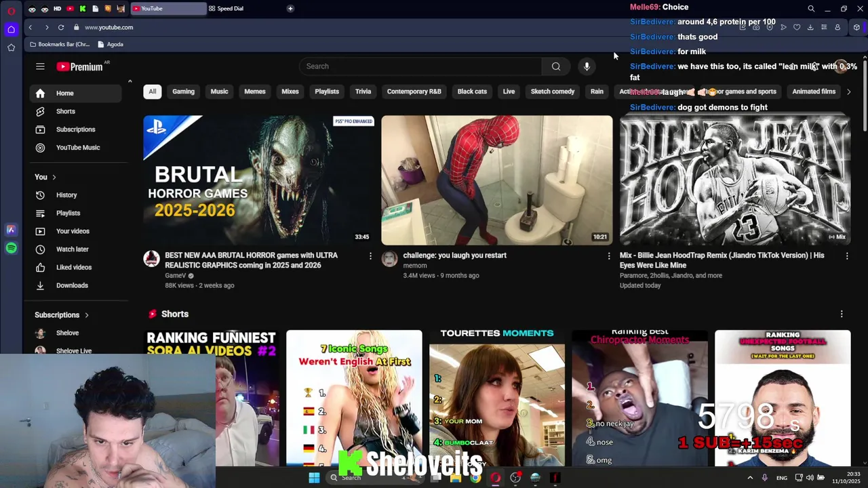Select the Trivia filter chip
868x488 pixels.
coord(363,91)
